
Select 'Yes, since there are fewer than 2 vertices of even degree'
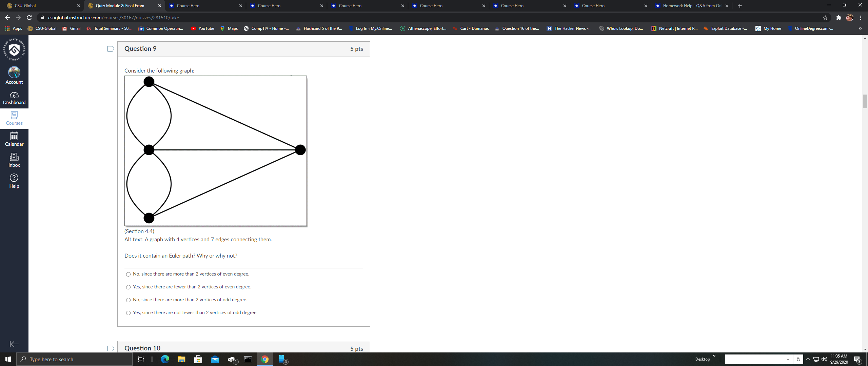tap(128, 287)
